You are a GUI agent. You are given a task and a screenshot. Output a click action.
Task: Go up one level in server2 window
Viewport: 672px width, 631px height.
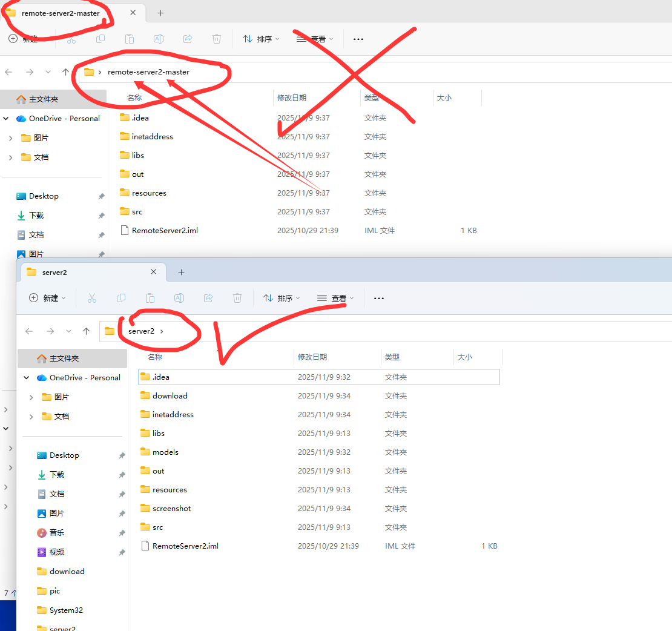(x=86, y=331)
